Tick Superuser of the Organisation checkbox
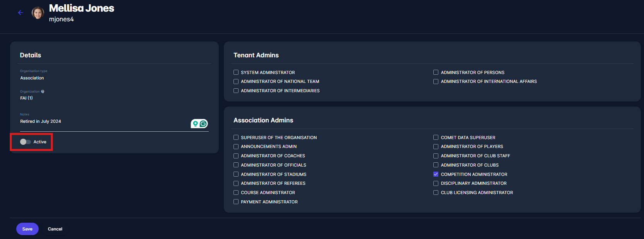 pyautogui.click(x=236, y=138)
